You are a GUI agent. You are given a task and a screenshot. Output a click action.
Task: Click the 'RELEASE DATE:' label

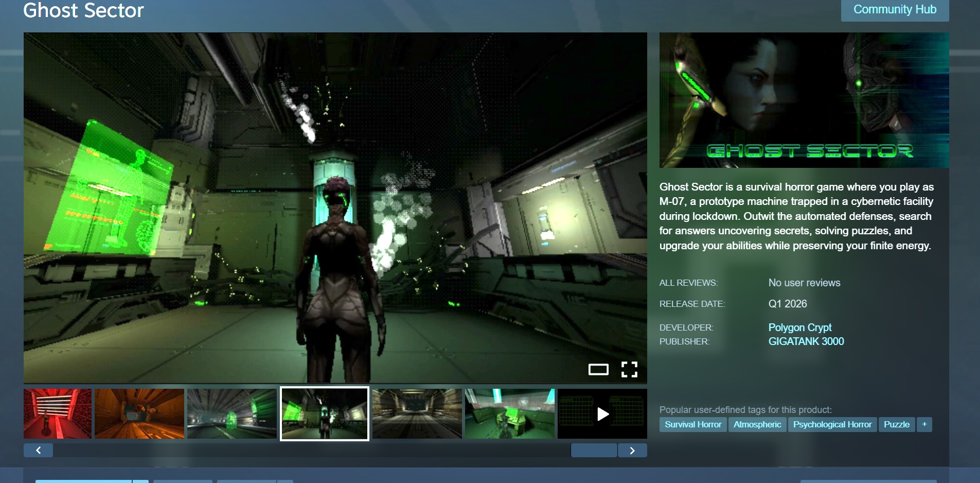pyautogui.click(x=692, y=304)
